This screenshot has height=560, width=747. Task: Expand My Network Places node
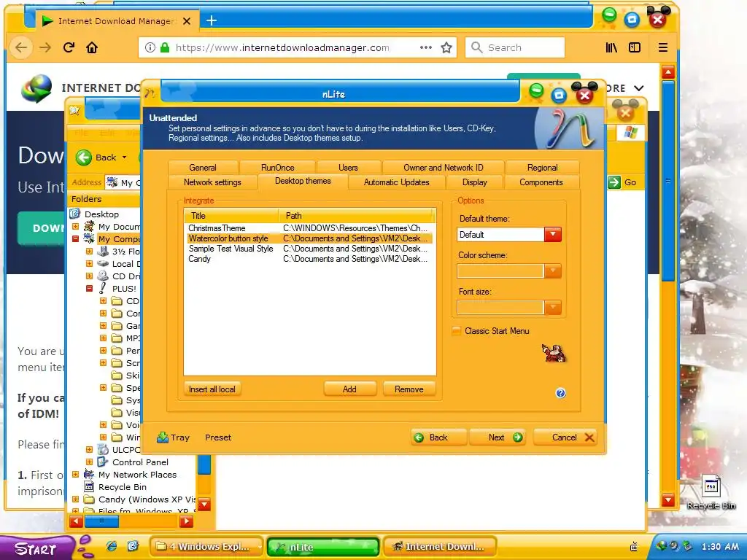click(x=75, y=474)
